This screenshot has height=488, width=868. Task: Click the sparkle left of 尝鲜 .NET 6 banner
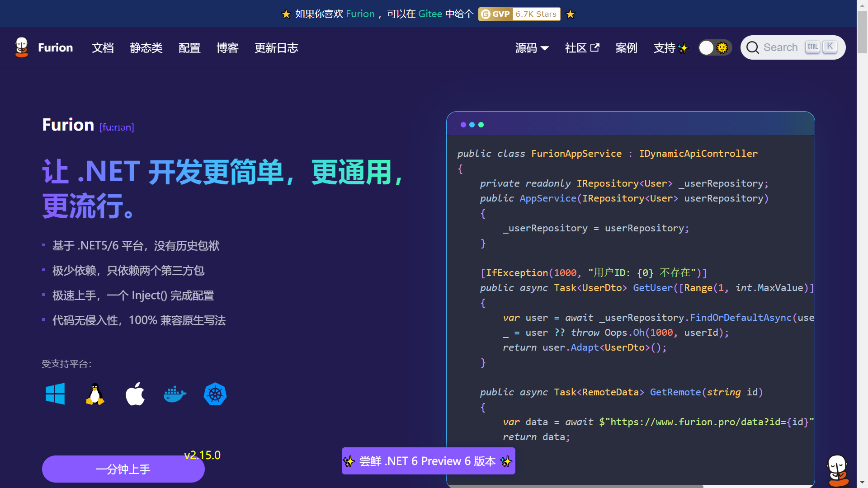(349, 461)
